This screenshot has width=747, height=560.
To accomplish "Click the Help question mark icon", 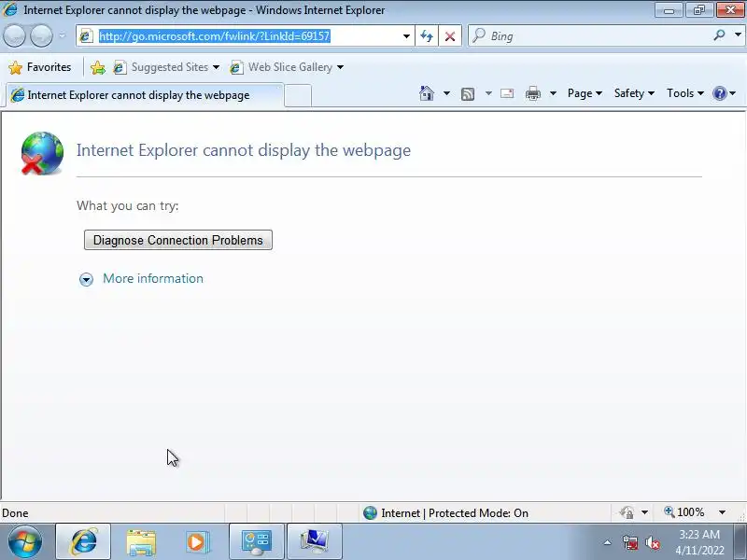I will (719, 93).
